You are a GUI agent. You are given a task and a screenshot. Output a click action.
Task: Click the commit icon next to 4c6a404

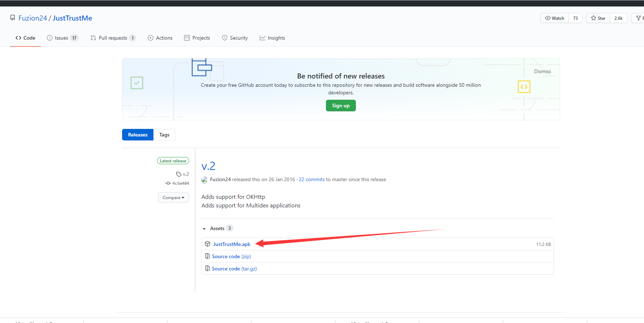[168, 183]
